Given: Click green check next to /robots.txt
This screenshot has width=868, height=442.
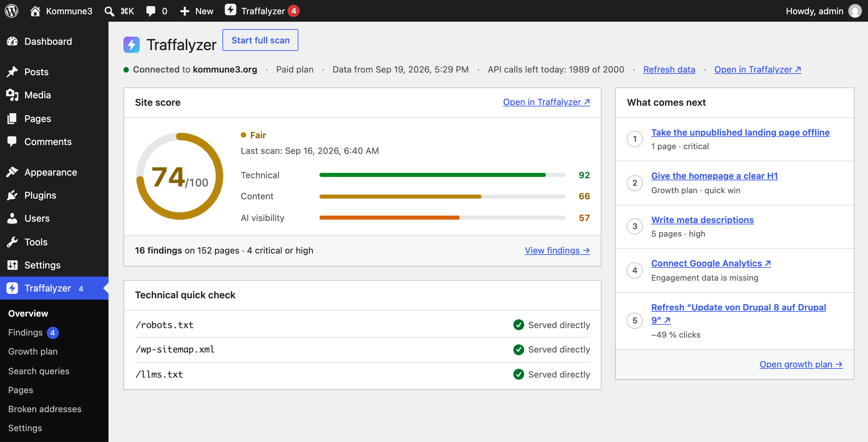Looking at the screenshot, I should click(x=518, y=325).
